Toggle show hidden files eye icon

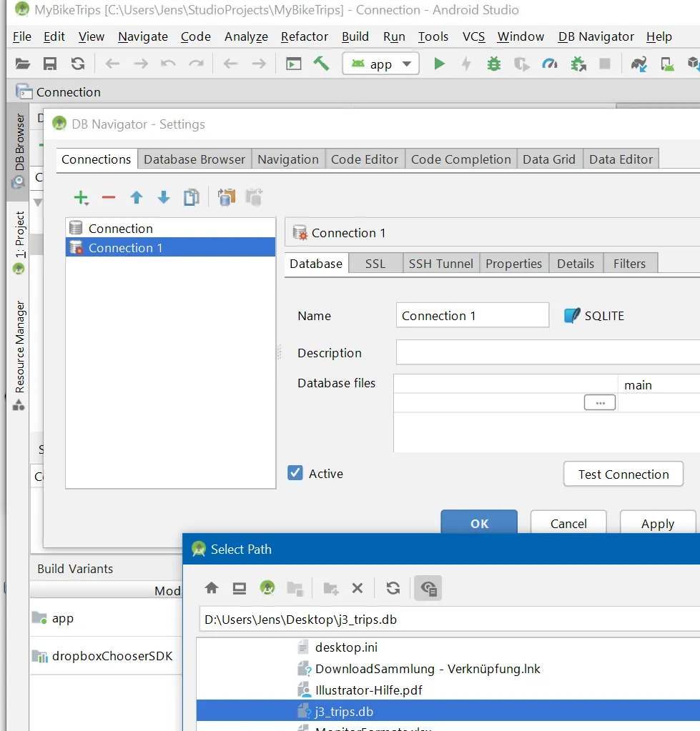[x=428, y=588]
